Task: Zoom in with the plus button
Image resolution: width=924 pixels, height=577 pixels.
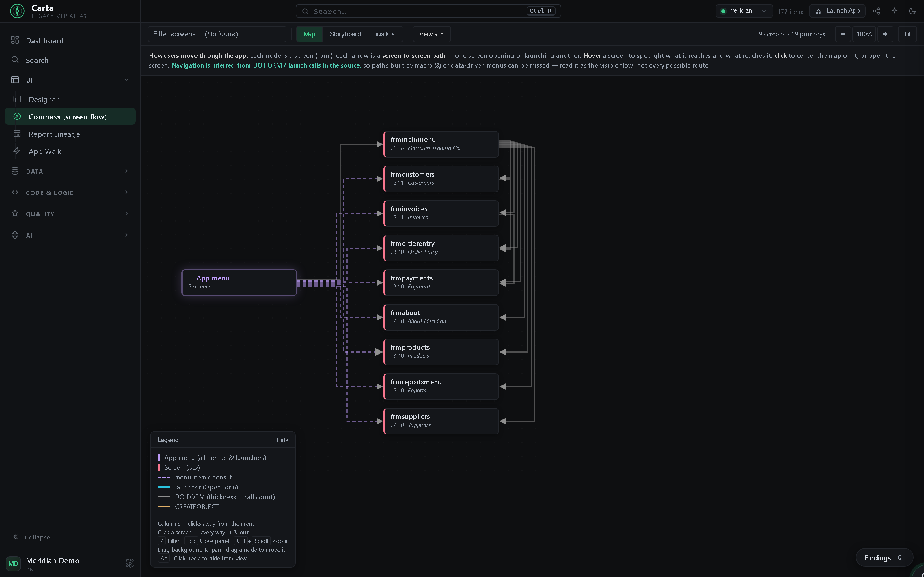Action: pyautogui.click(x=885, y=34)
